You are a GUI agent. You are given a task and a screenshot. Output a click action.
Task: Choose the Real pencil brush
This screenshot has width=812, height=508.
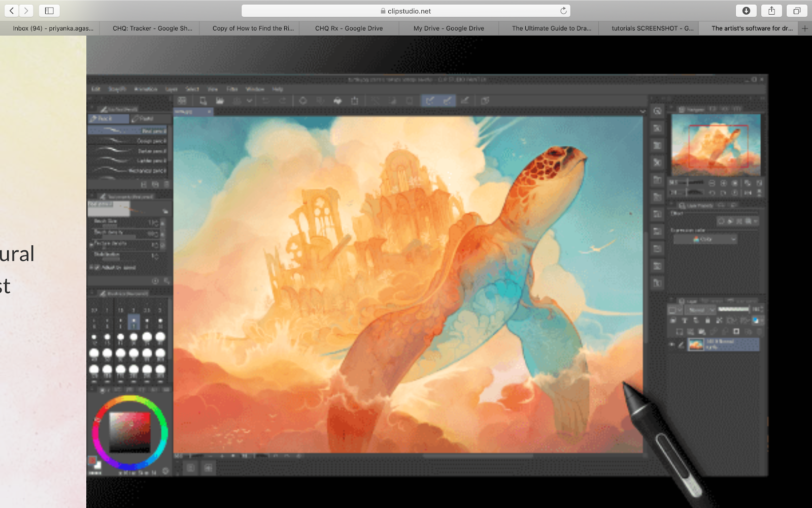coord(127,131)
